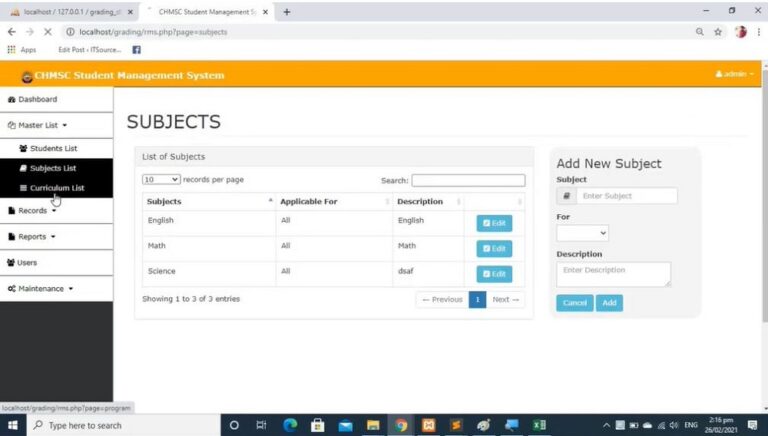Click the zoom magnifier icon in address bar
The image size is (768, 436).
coord(699,32)
